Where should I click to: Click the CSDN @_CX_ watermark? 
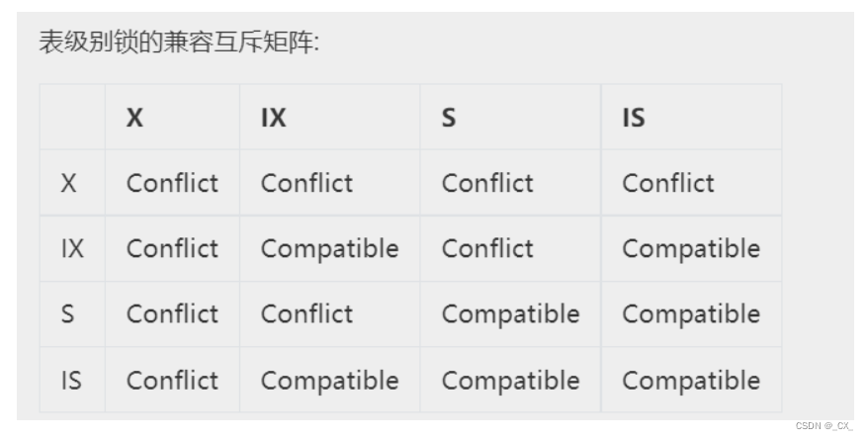pos(824,426)
